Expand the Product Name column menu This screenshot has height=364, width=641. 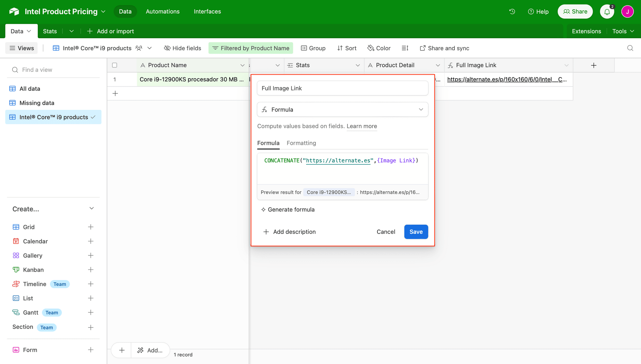point(242,65)
